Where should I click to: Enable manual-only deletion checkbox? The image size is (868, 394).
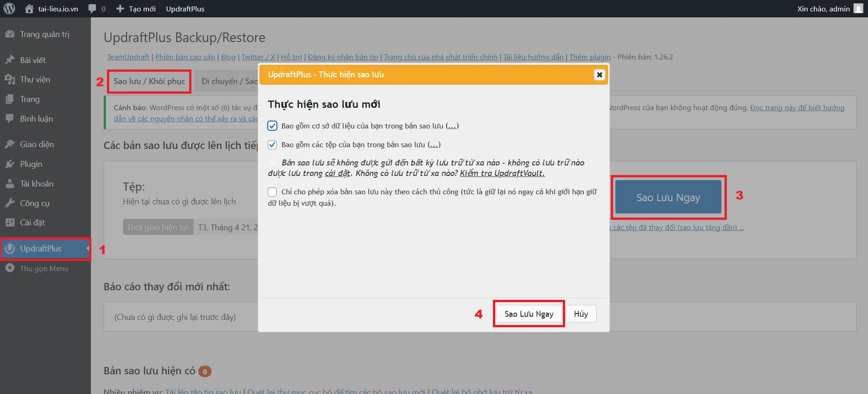(x=272, y=192)
